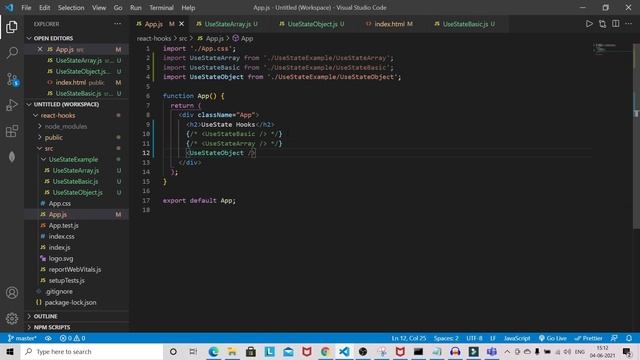Open editor More Actions ellipsis
This screenshot has width=640, height=360.
(x=629, y=24)
